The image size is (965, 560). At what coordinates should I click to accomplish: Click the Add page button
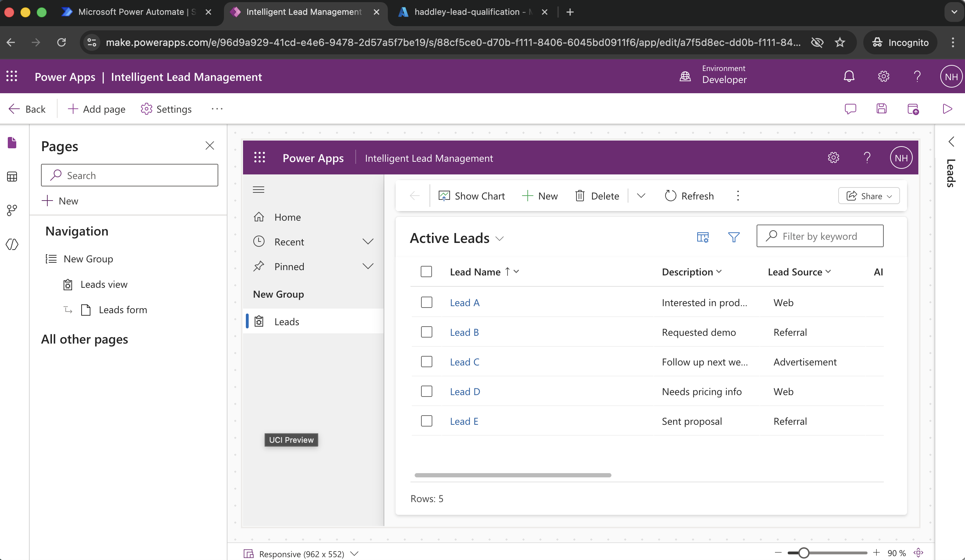click(x=97, y=109)
